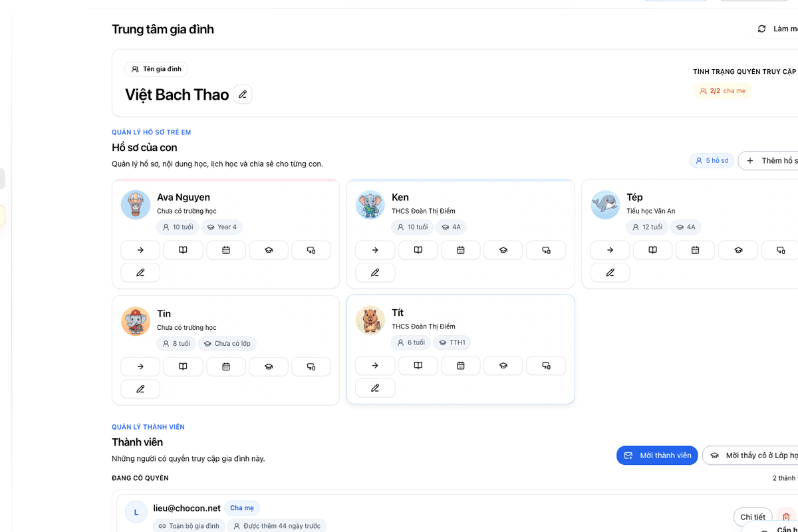Image resolution: width=798 pixels, height=532 pixels.
Task: Click the pencil icon beside Việt Bach Thao
Action: pyautogui.click(x=243, y=94)
